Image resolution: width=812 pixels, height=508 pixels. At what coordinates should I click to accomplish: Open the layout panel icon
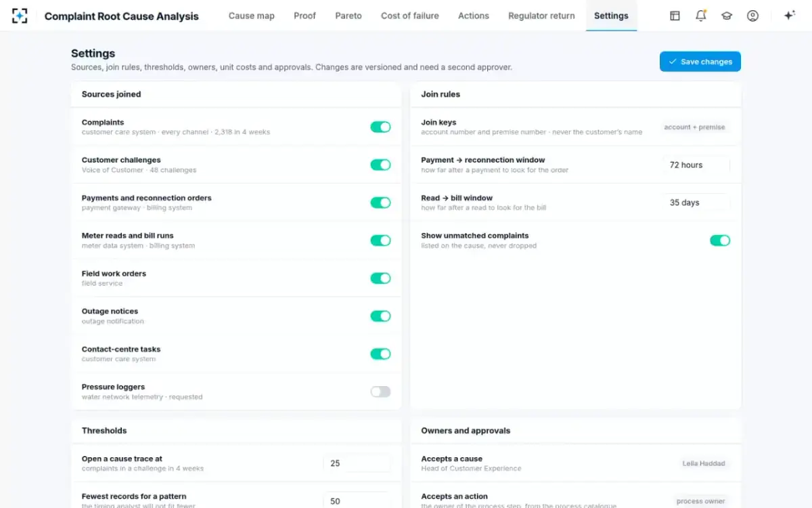[675, 16]
